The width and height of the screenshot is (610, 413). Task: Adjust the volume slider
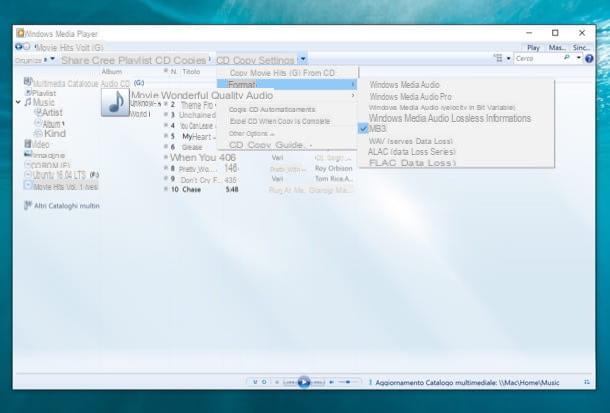347,382
